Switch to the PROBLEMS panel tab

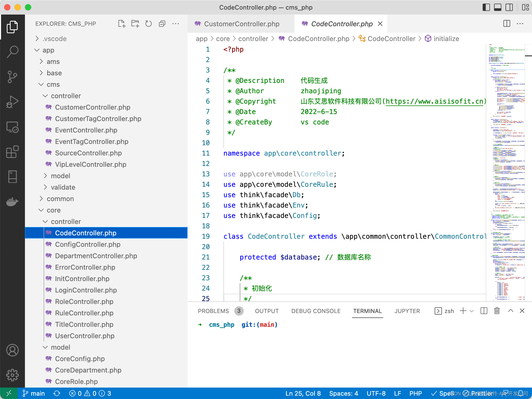coord(213,311)
